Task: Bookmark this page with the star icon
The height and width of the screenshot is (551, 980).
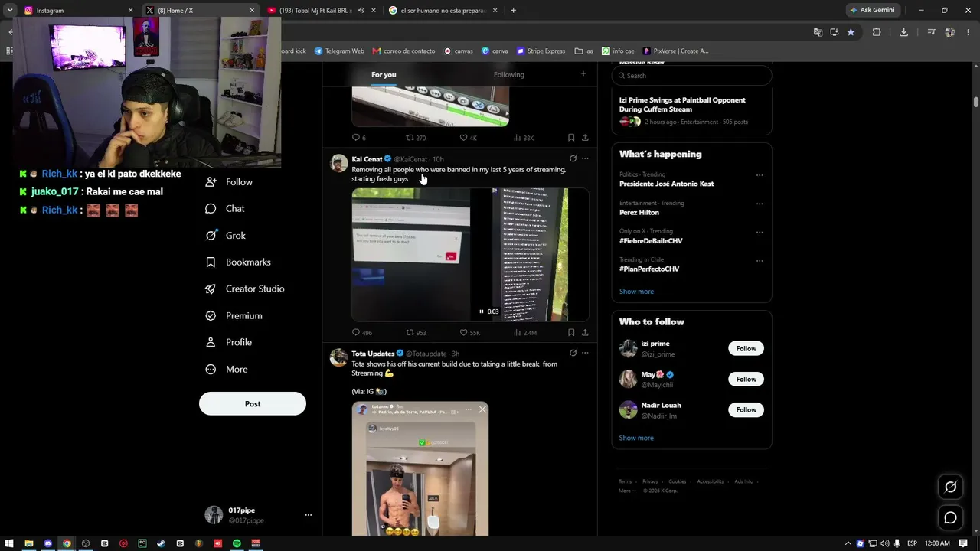Action: [x=851, y=32]
